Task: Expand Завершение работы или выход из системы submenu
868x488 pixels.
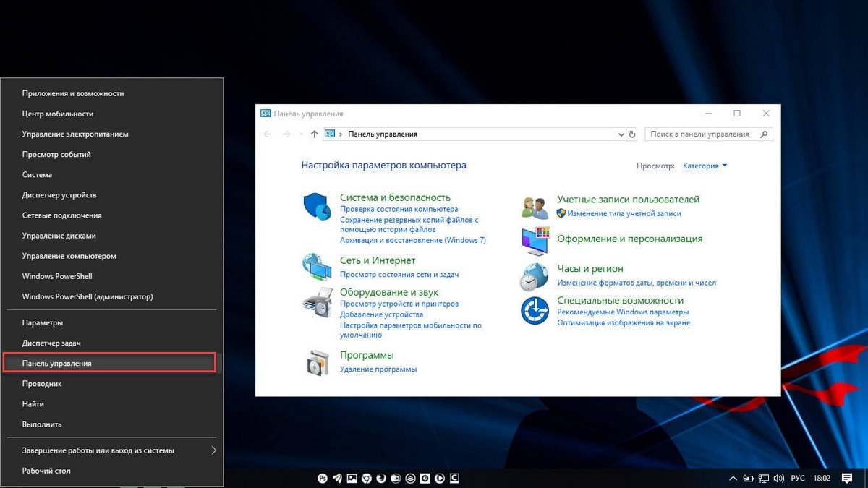Action: [x=213, y=450]
